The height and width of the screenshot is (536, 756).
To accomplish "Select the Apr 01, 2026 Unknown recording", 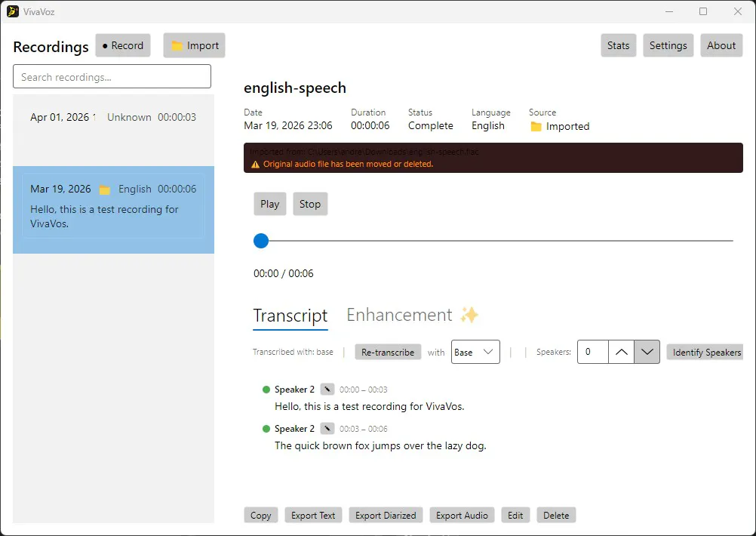I will click(113, 131).
